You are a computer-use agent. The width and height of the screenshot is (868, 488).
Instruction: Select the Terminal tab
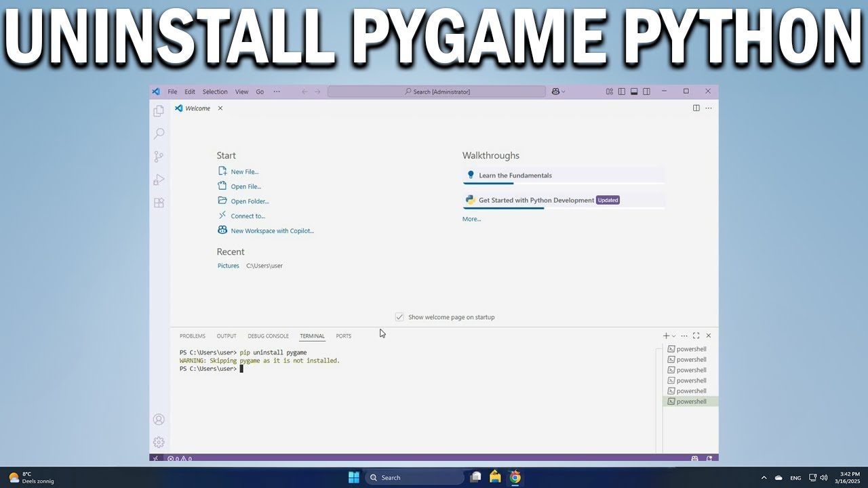(312, 335)
